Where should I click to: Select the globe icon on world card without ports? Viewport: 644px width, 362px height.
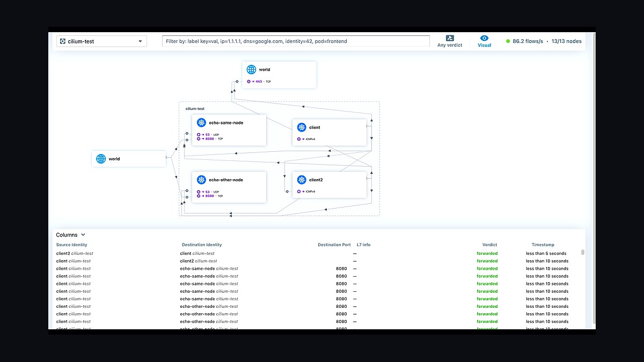pyautogui.click(x=100, y=159)
